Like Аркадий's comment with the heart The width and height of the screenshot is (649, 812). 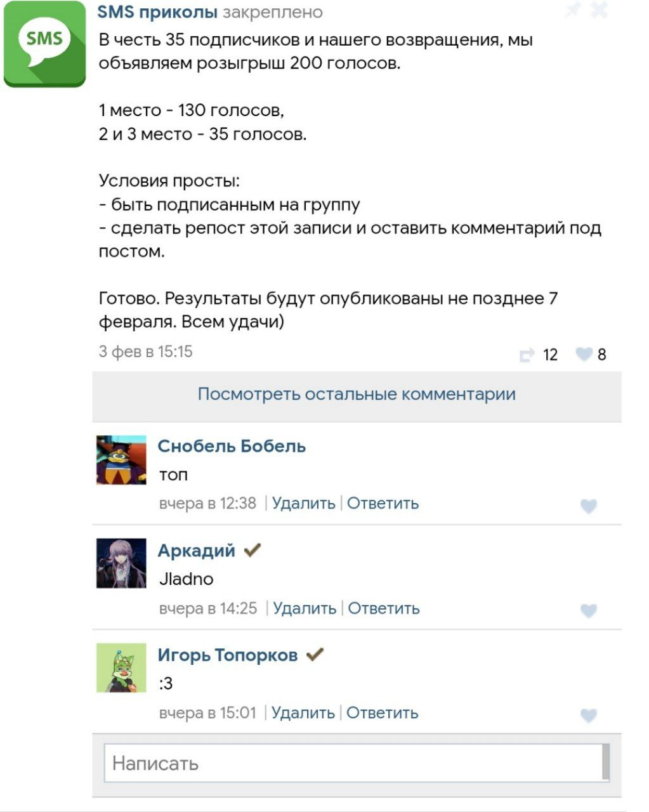tap(589, 611)
